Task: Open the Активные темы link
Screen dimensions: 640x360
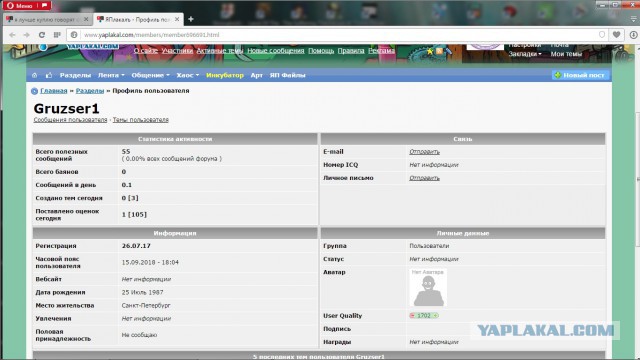Action: (220, 51)
